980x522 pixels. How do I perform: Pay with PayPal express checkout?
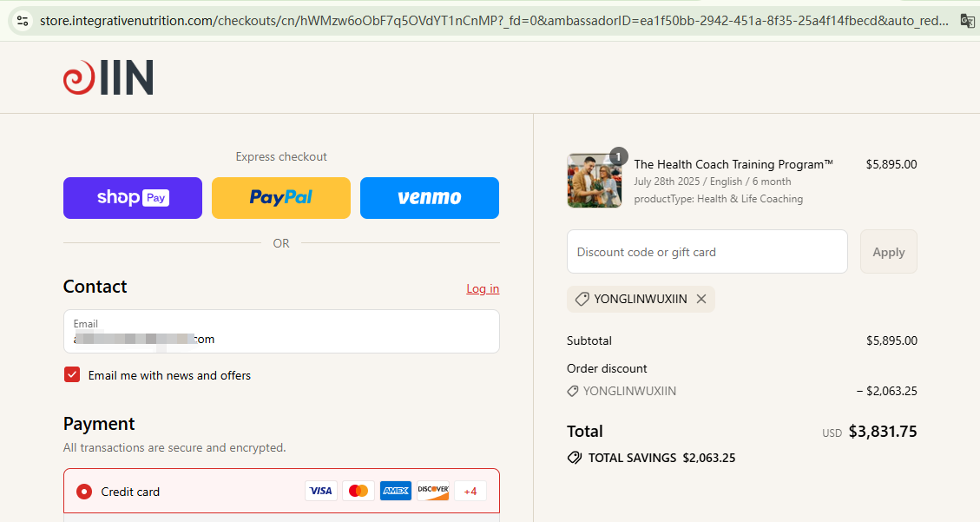click(281, 197)
